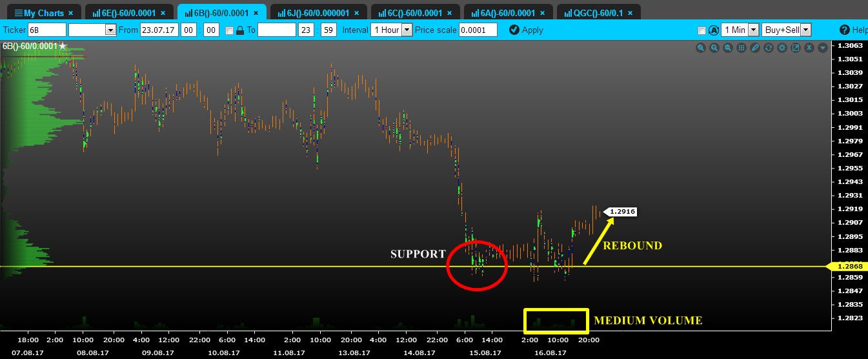Image resolution: width=868 pixels, height=359 pixels.
Task: Close the 6C()-60/0.0001 tab
Action: (x=450, y=13)
